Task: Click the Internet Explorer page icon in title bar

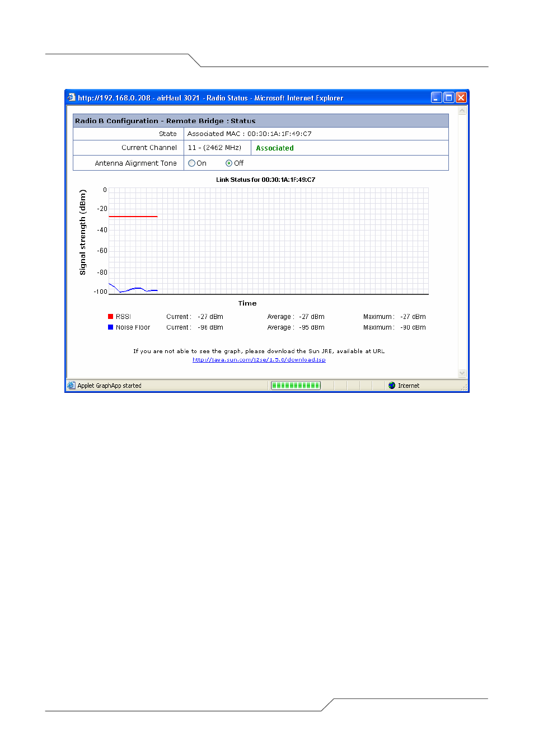Action: [x=71, y=97]
